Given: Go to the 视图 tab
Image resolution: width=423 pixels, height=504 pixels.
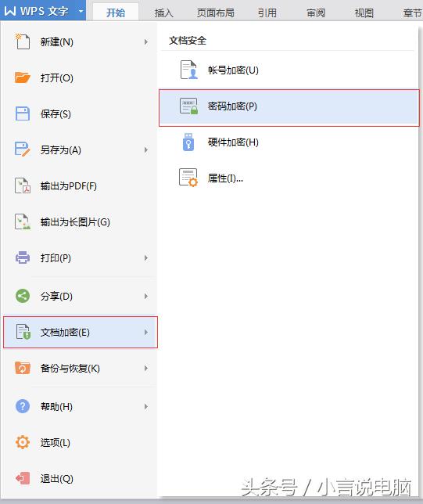Looking at the screenshot, I should (x=364, y=13).
